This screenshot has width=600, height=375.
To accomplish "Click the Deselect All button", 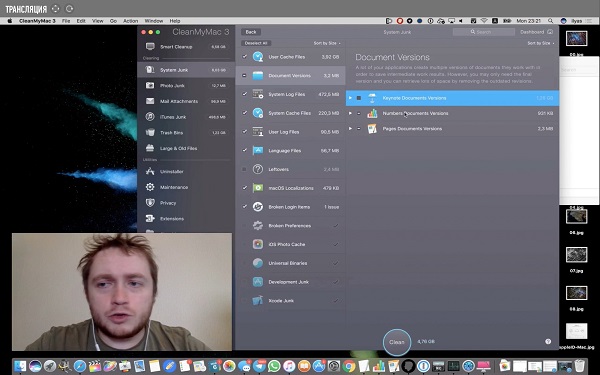I will (256, 43).
